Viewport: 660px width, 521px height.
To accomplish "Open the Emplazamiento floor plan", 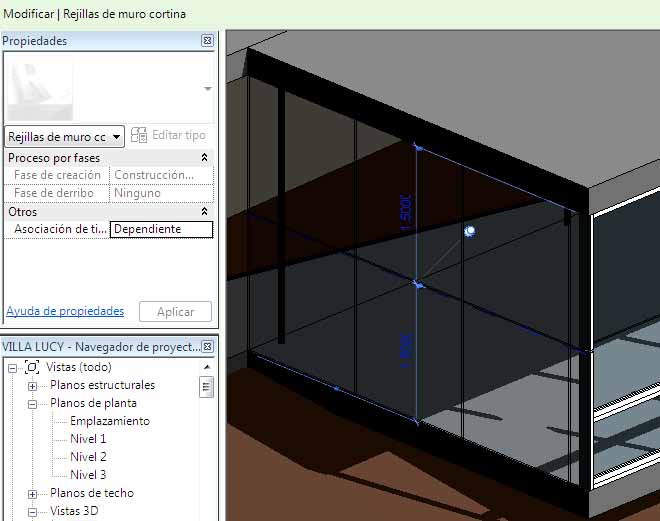I will tap(110, 421).
